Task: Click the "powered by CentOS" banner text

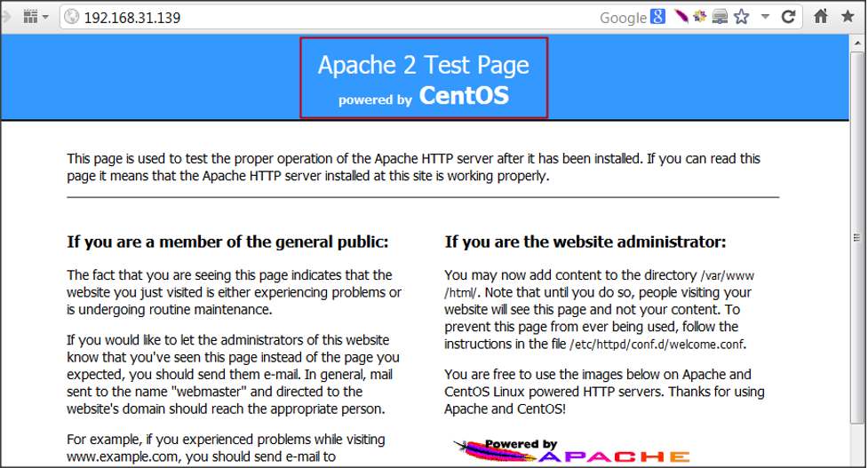Action: (x=424, y=96)
